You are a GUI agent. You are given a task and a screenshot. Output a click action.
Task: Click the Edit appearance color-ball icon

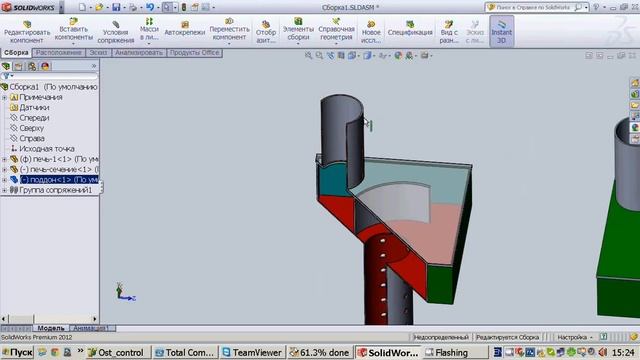(x=398, y=56)
